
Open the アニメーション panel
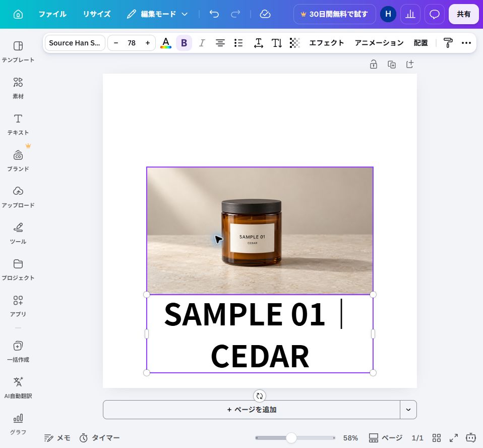click(379, 43)
